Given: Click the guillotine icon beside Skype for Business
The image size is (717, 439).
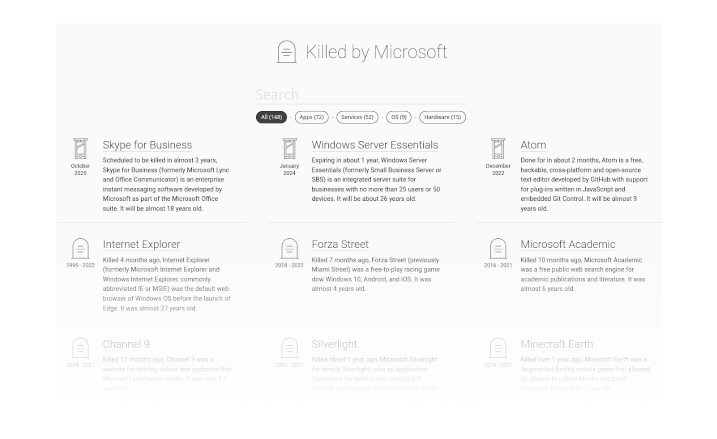Looking at the screenshot, I should 80,149.
